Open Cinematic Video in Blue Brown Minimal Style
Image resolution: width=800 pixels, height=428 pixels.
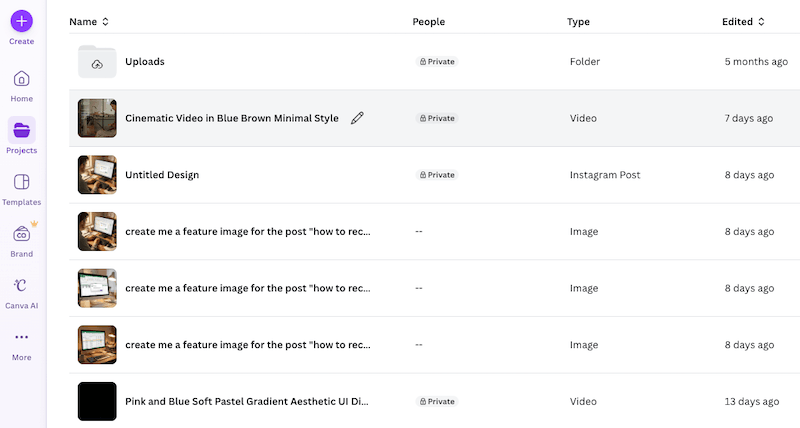pyautogui.click(x=231, y=118)
